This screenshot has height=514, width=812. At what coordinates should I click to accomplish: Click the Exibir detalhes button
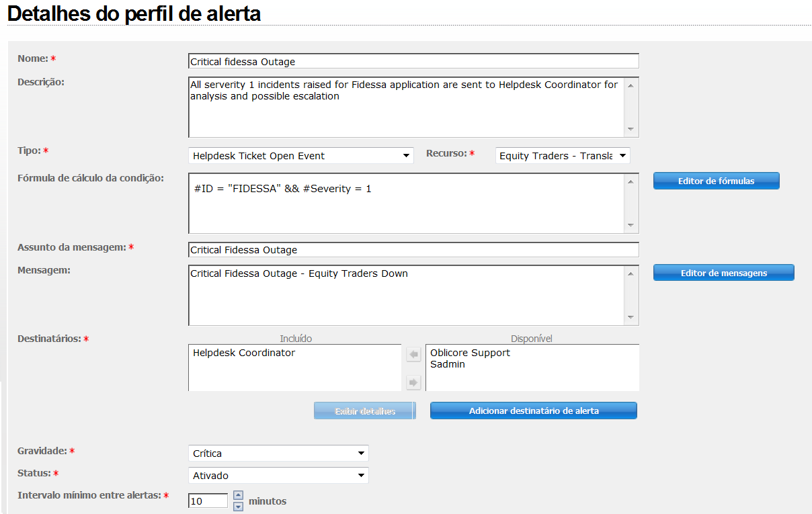[364, 411]
